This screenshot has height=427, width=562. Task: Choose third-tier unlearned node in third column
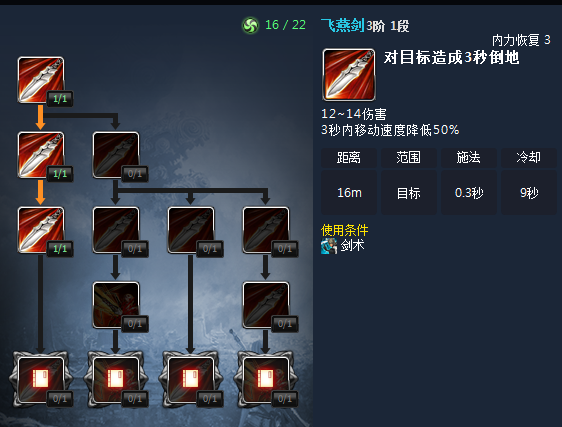191,229
